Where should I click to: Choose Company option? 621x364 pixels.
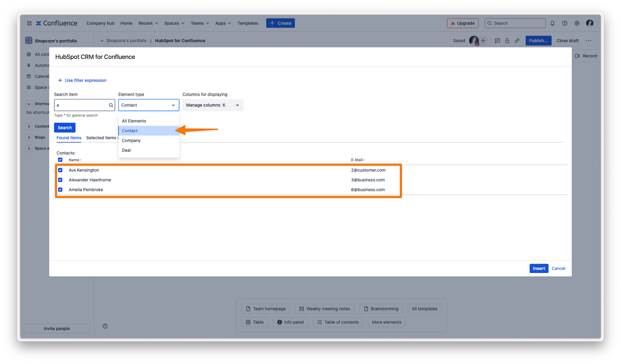point(149,141)
